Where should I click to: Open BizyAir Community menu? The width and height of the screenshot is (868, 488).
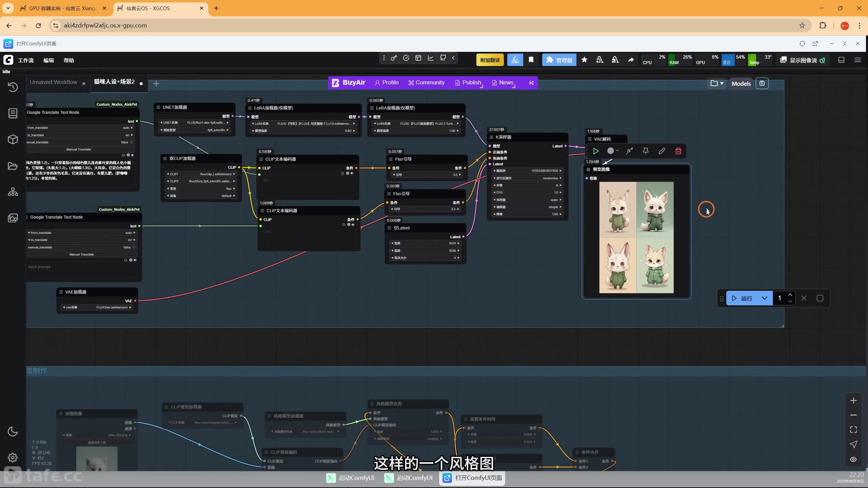[426, 83]
